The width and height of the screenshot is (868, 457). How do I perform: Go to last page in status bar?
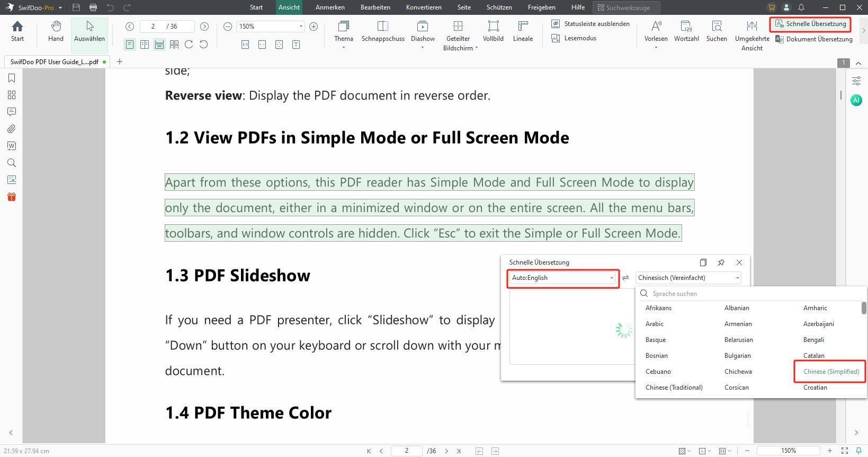click(459, 451)
